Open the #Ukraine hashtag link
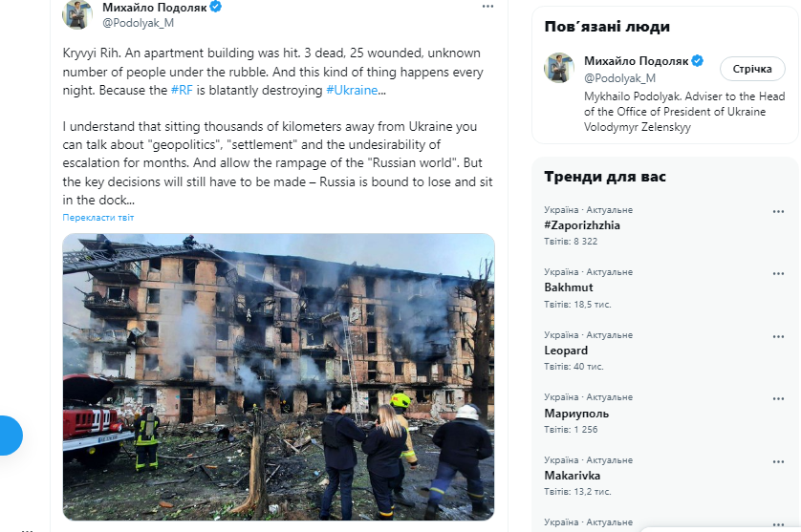Screen dimensions: 801x532 [352, 91]
